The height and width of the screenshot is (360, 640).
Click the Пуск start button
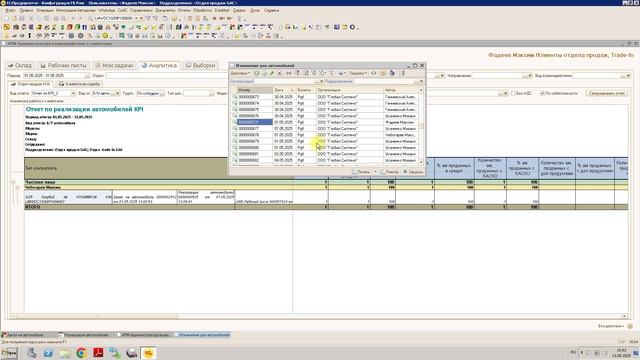[x=9, y=353]
